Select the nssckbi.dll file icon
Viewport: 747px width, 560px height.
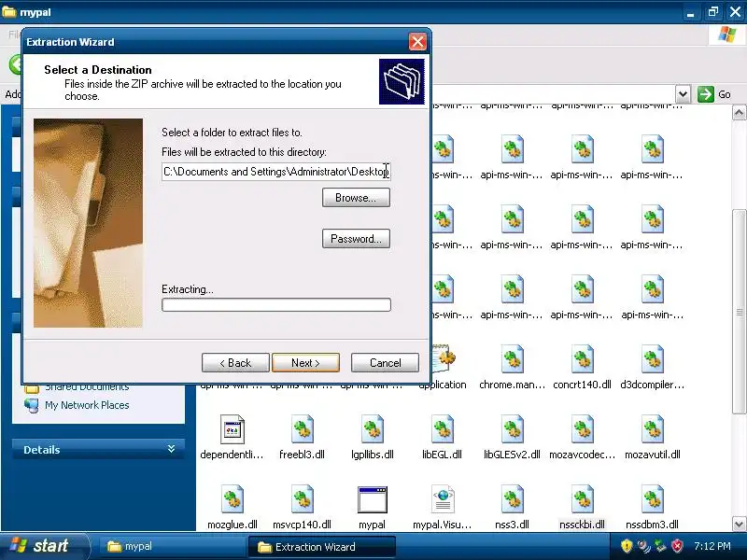pyautogui.click(x=582, y=499)
